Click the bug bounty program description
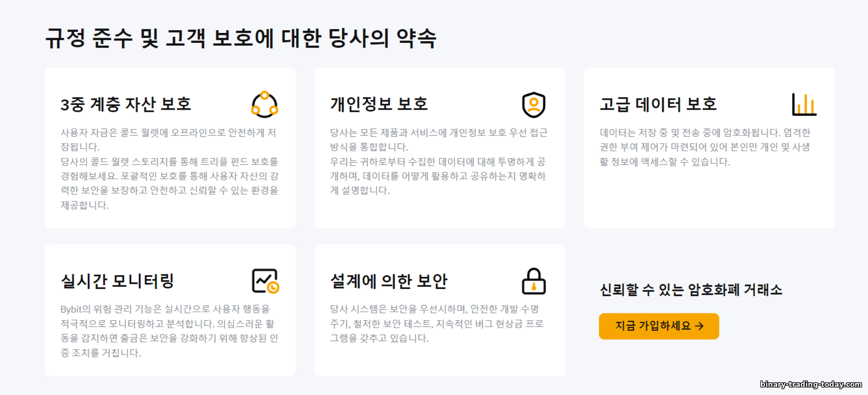This screenshot has height=395, width=868. tap(437, 324)
